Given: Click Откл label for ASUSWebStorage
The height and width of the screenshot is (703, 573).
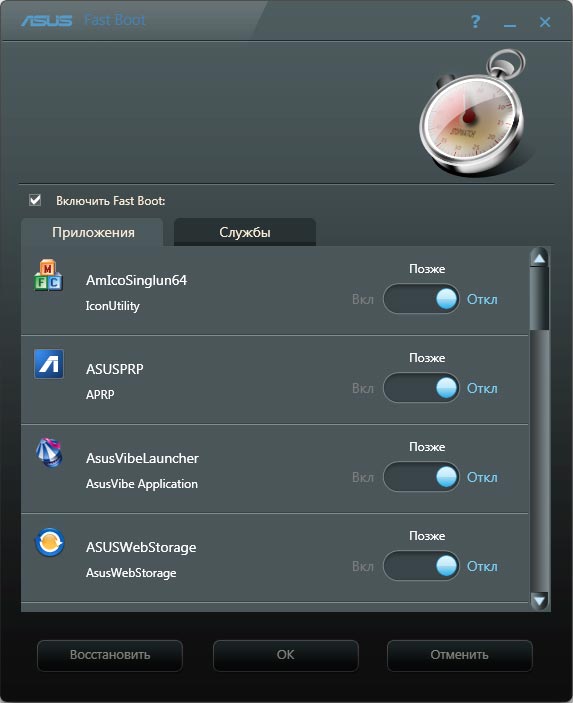Looking at the screenshot, I should pos(482,566).
